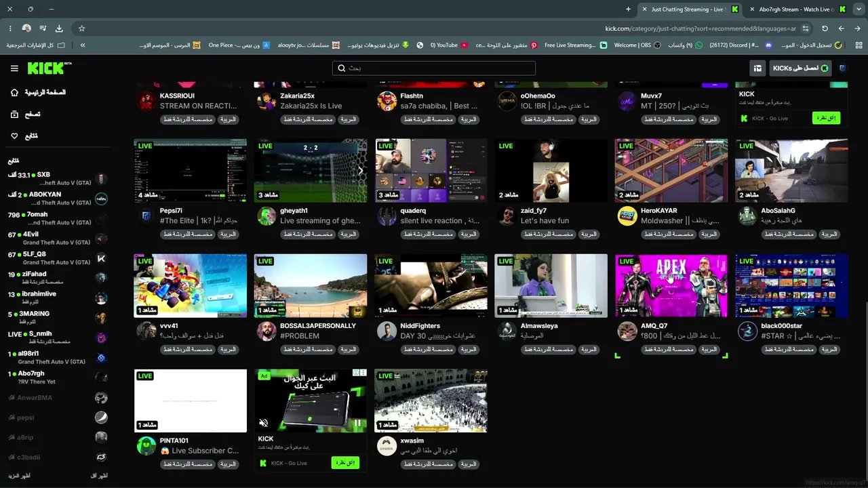This screenshot has width=868, height=488.
Task: Open the media controls icon in toolbar
Action: [x=43, y=28]
